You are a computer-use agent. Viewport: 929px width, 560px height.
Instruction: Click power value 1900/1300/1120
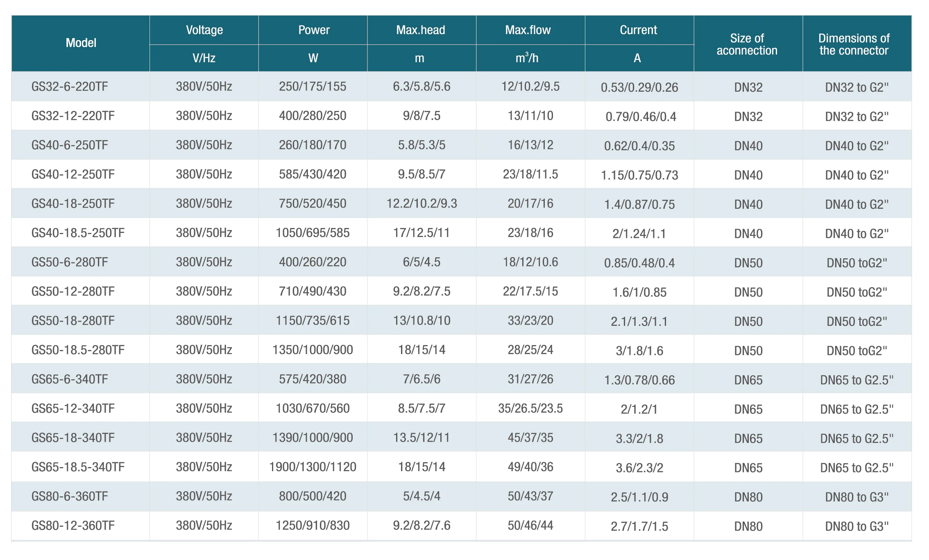pyautogui.click(x=313, y=467)
